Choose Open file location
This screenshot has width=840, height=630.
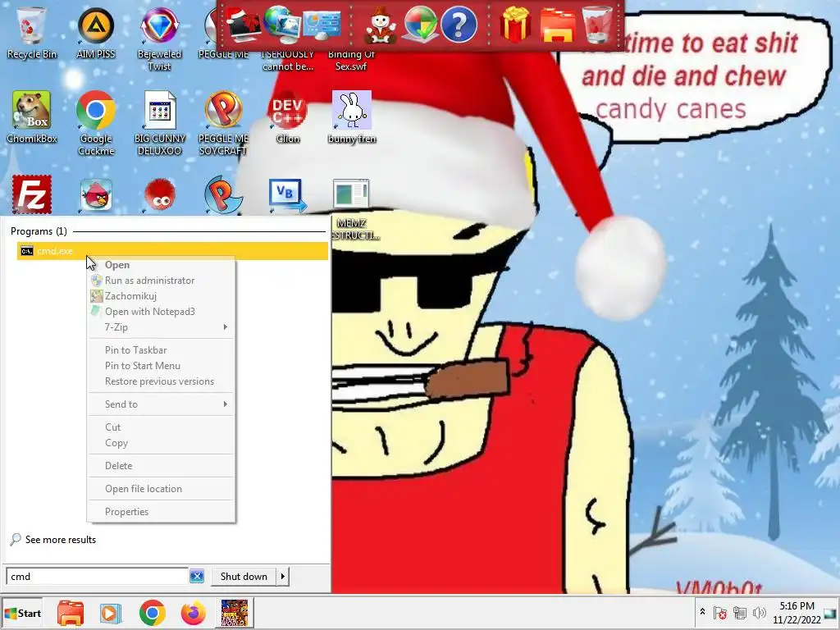tap(162, 489)
